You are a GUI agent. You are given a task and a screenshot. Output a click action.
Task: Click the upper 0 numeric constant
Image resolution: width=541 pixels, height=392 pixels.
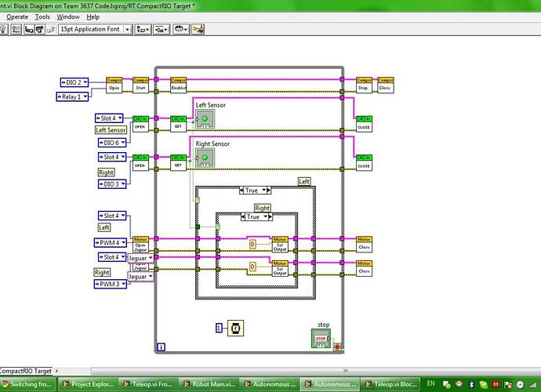252,245
